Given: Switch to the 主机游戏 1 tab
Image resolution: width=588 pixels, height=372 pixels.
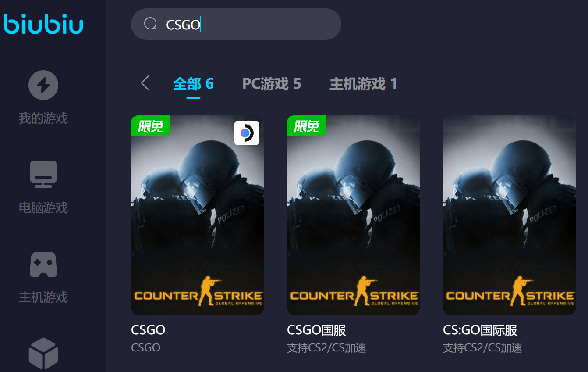Looking at the screenshot, I should [x=363, y=83].
